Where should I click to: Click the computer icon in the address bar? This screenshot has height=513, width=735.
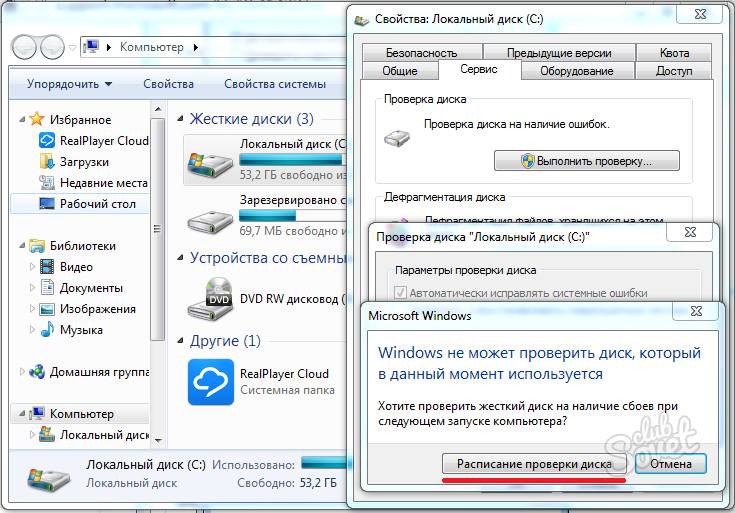91,47
